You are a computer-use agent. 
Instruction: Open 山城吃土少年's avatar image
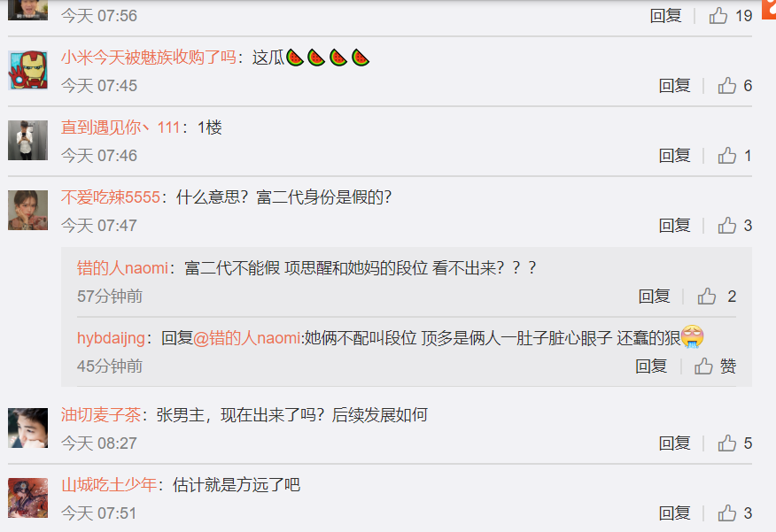click(27, 497)
